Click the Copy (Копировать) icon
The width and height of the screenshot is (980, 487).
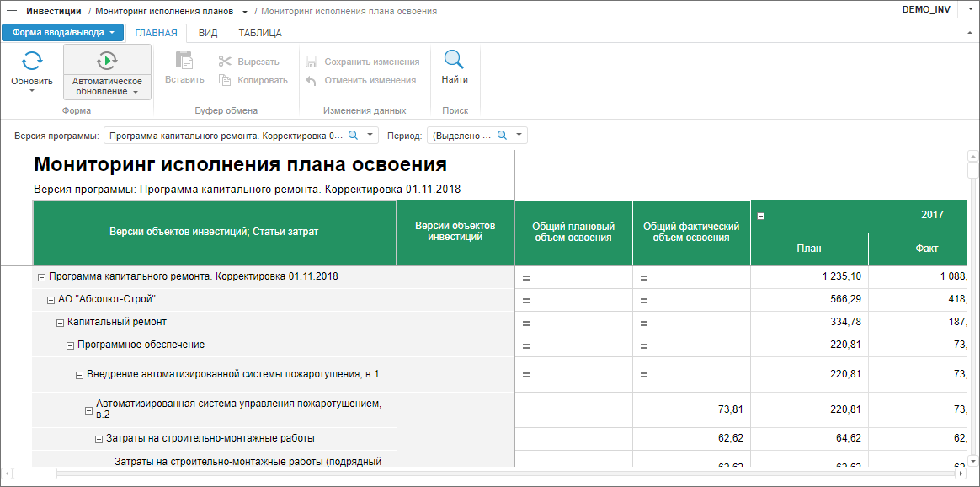225,80
